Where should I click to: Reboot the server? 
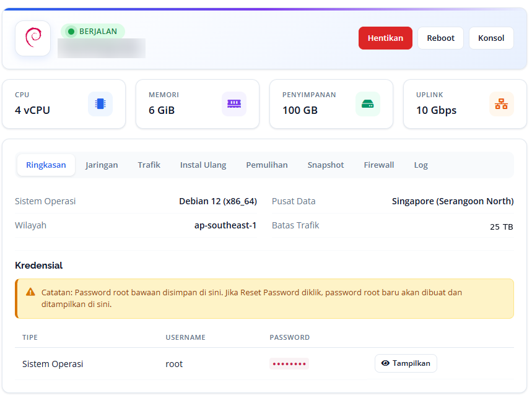[x=440, y=38]
